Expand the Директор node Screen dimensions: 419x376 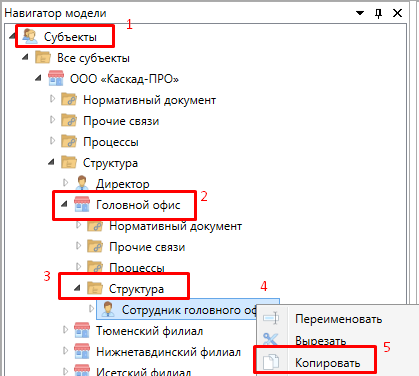coord(65,183)
